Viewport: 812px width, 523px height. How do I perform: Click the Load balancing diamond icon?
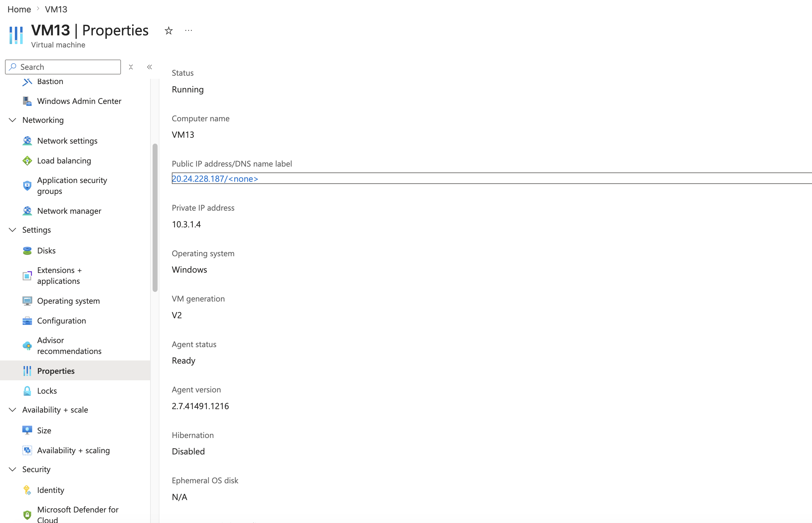(27, 161)
